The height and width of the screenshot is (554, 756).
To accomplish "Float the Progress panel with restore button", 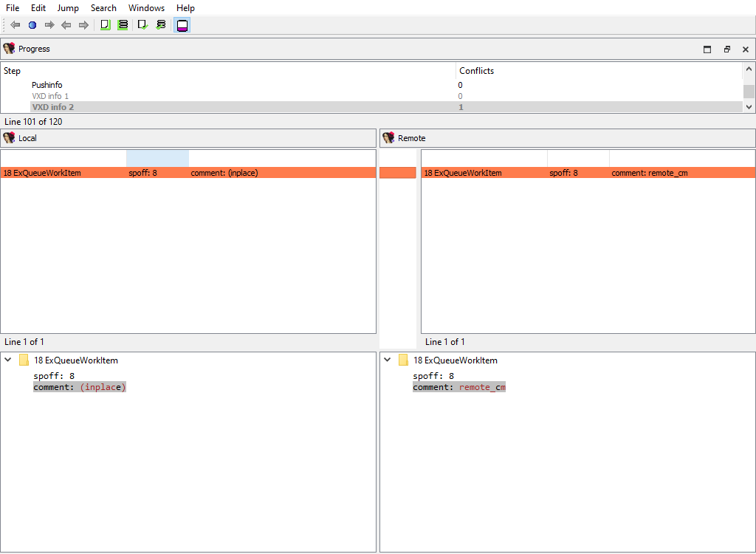I will (x=726, y=49).
